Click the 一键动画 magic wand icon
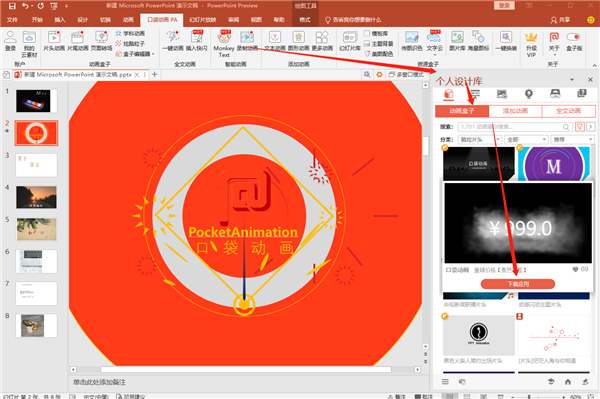This screenshot has width=600, height=399. pos(173,37)
